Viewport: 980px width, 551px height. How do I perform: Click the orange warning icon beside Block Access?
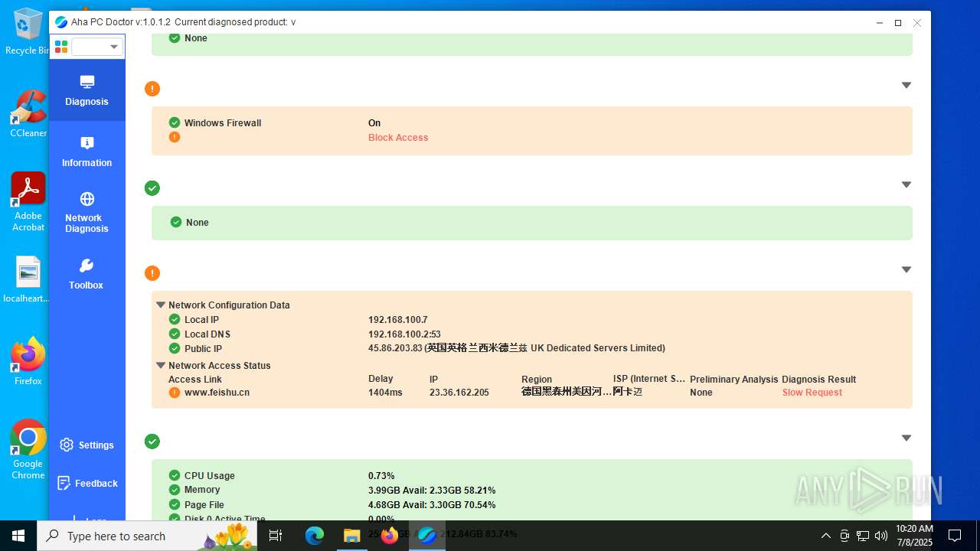175,138
